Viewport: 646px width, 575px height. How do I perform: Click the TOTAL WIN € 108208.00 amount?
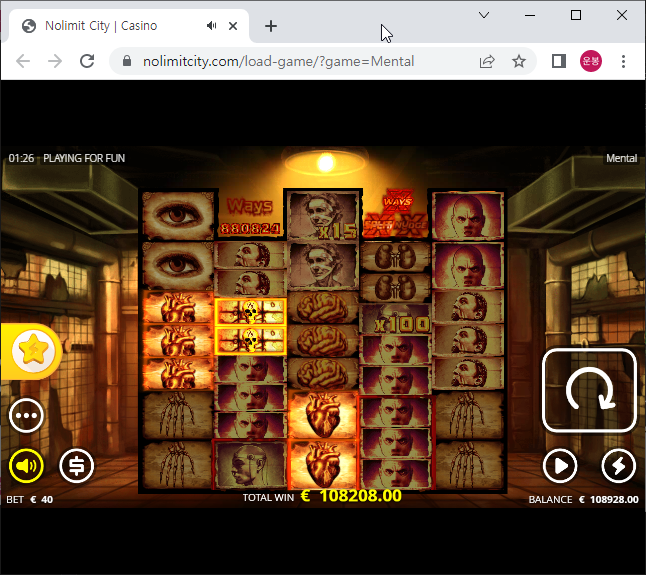click(322, 496)
